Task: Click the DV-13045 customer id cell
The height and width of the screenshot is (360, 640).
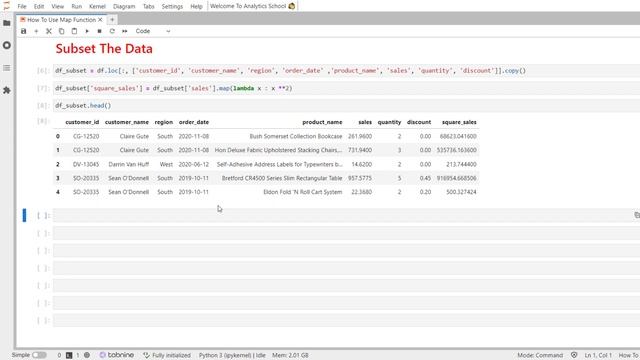Action: pyautogui.click(x=86, y=164)
